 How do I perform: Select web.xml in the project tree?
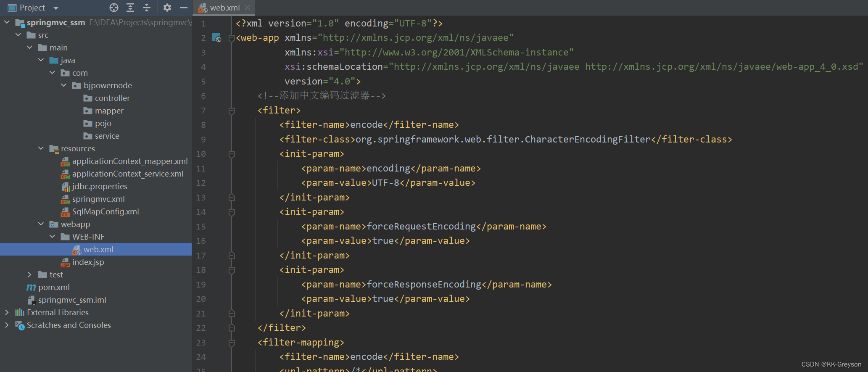click(x=98, y=249)
